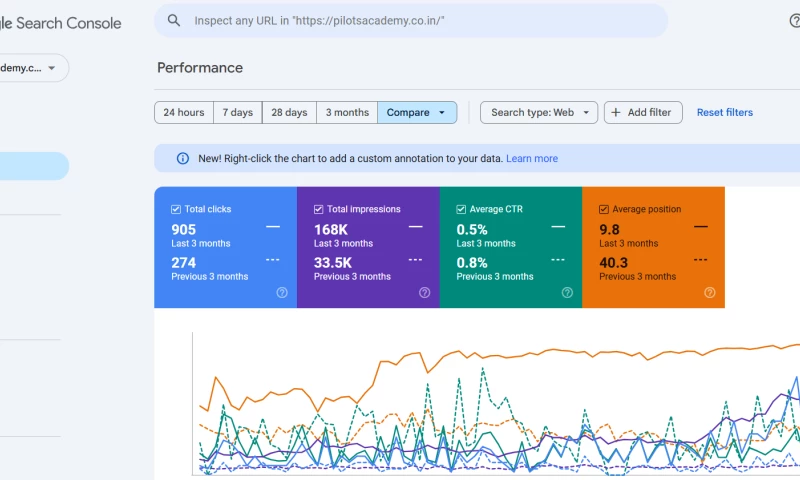The width and height of the screenshot is (800, 480).
Task: Open help icon on Total clicks card
Action: pos(282,293)
